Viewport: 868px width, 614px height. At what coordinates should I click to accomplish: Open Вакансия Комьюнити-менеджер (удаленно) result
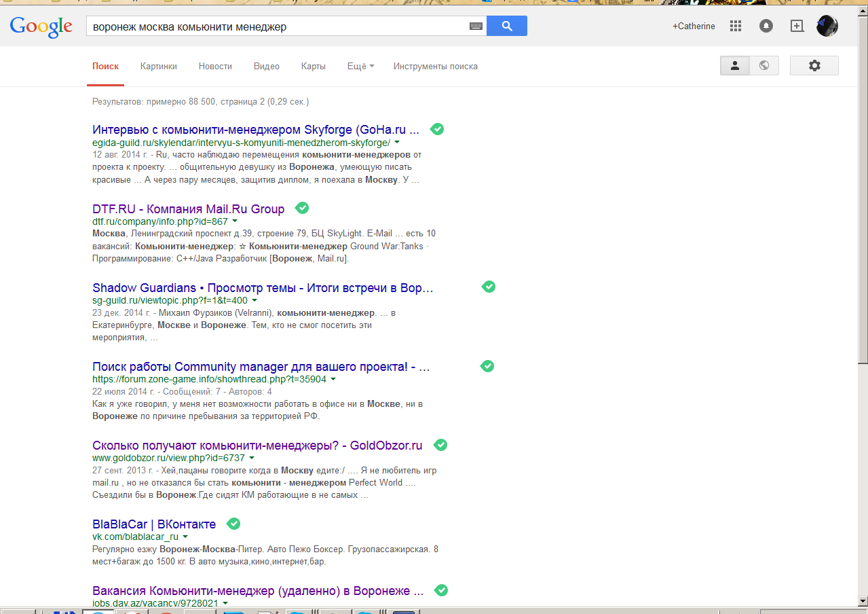[x=258, y=591]
